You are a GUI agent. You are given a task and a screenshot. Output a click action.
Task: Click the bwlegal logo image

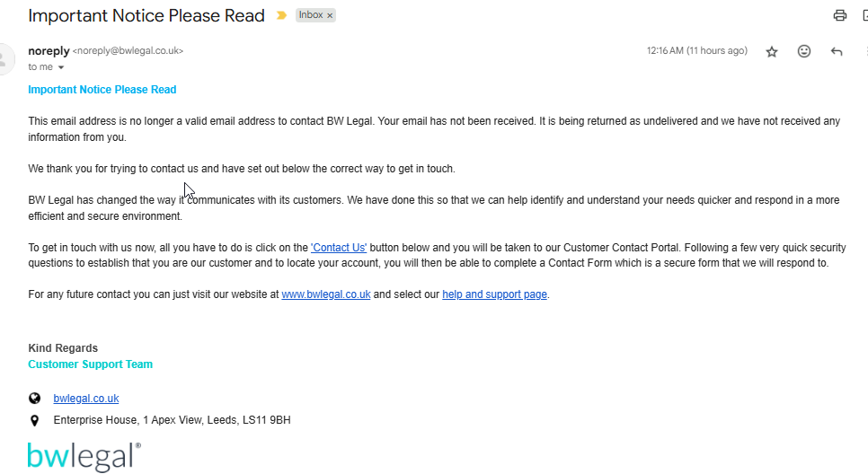[84, 456]
